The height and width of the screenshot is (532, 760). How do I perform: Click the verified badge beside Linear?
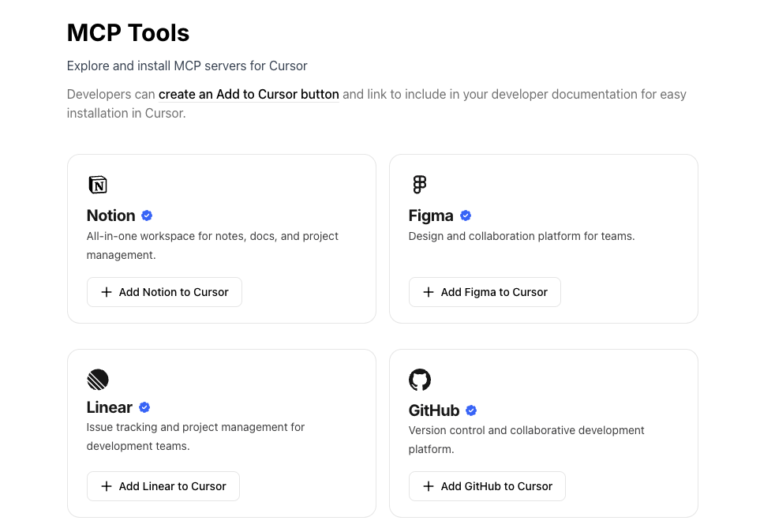pyautogui.click(x=144, y=407)
